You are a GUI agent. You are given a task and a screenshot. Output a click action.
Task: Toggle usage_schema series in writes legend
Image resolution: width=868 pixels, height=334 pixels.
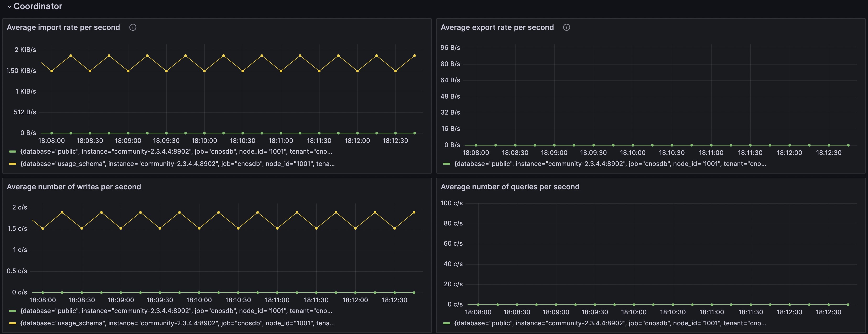(178, 323)
